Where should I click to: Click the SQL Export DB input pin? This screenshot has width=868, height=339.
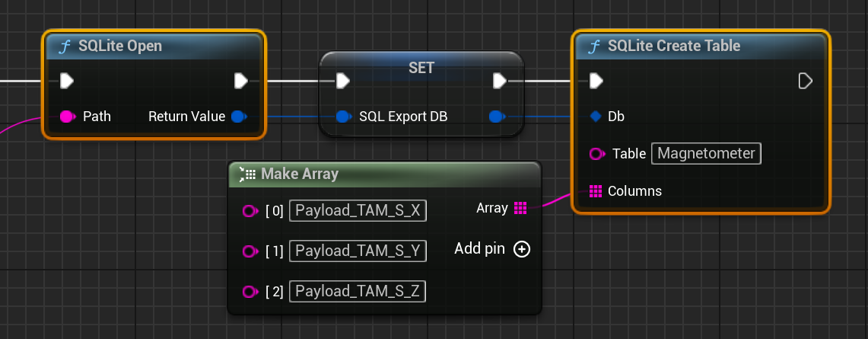[343, 117]
